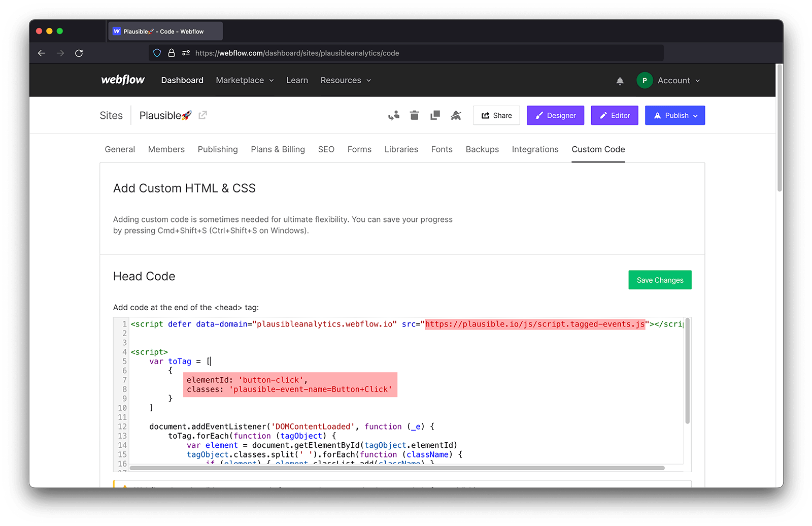Image resolution: width=812 pixels, height=526 pixels.
Task: Click the Save Changes button
Action: pyautogui.click(x=660, y=280)
